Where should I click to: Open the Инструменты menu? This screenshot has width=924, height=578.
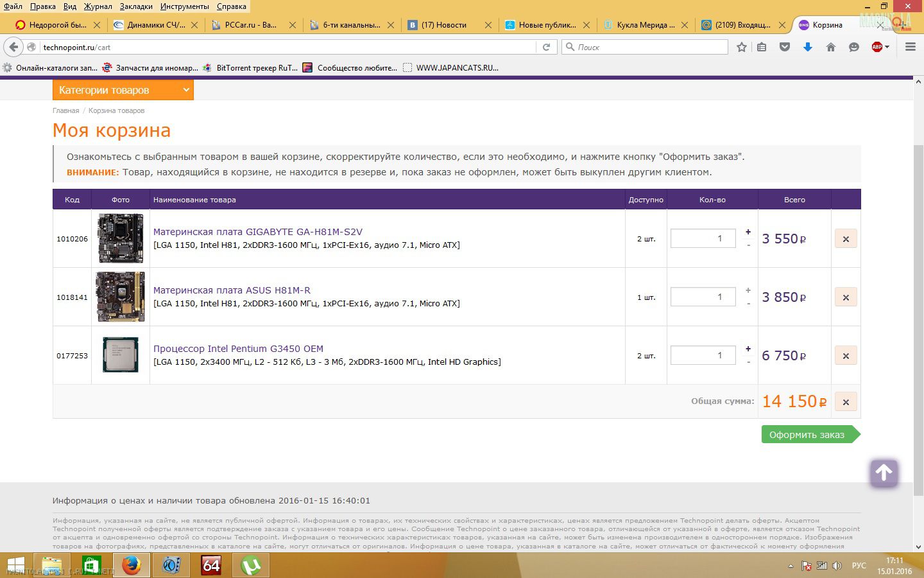point(185,6)
